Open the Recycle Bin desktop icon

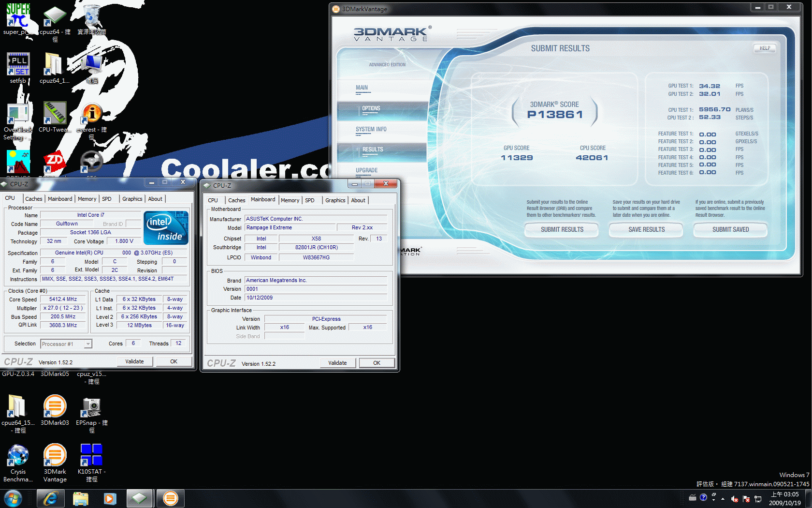(x=91, y=19)
